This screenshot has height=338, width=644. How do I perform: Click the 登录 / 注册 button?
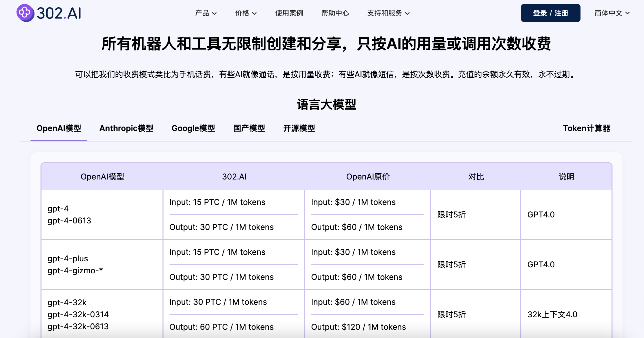pyautogui.click(x=551, y=13)
